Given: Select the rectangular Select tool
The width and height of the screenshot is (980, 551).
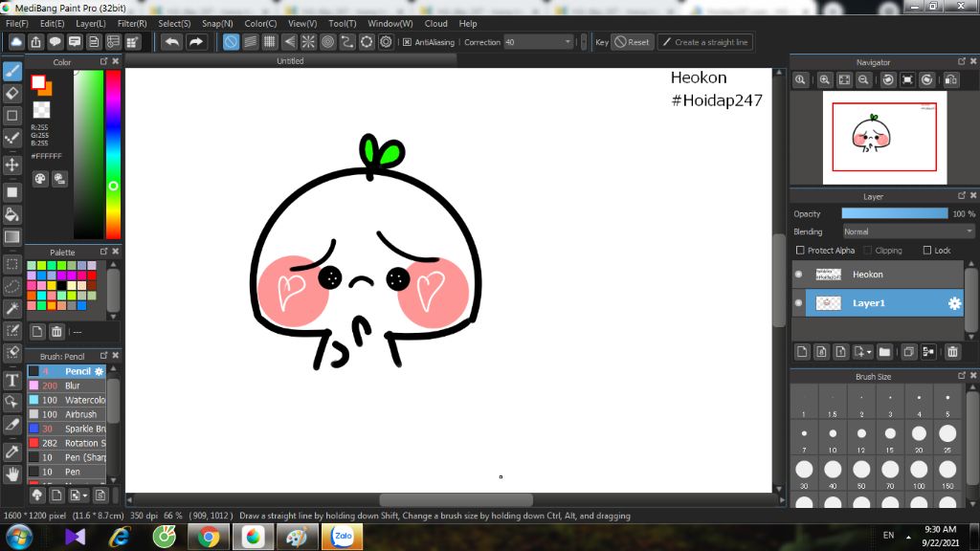Looking at the screenshot, I should (x=11, y=264).
